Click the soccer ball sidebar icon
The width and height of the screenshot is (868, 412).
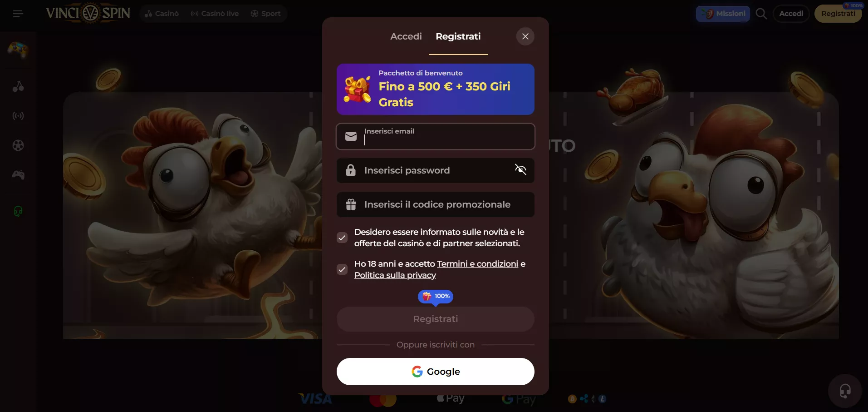18,145
